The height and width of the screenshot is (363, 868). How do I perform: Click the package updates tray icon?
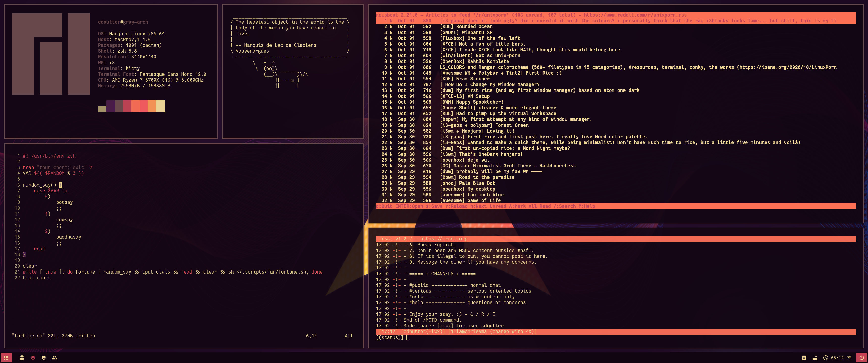pos(804,358)
